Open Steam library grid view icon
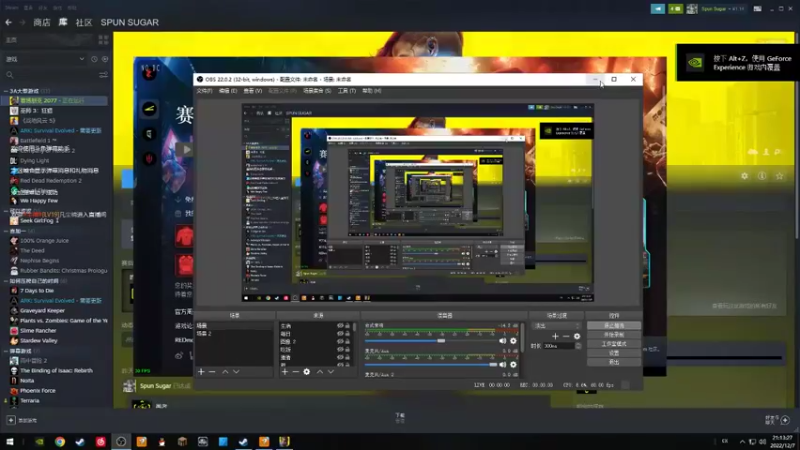The height and width of the screenshot is (450, 800). (x=103, y=40)
